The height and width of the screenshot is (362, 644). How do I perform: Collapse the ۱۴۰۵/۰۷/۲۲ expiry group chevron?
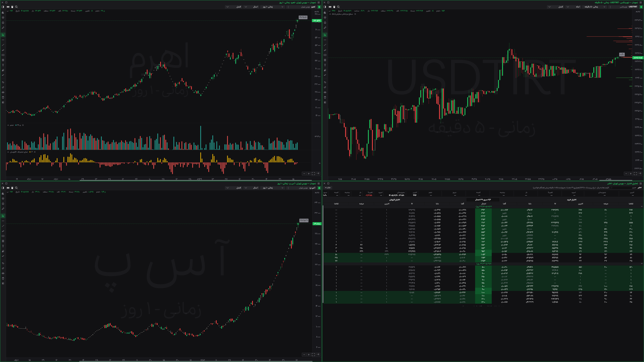click(x=641, y=206)
